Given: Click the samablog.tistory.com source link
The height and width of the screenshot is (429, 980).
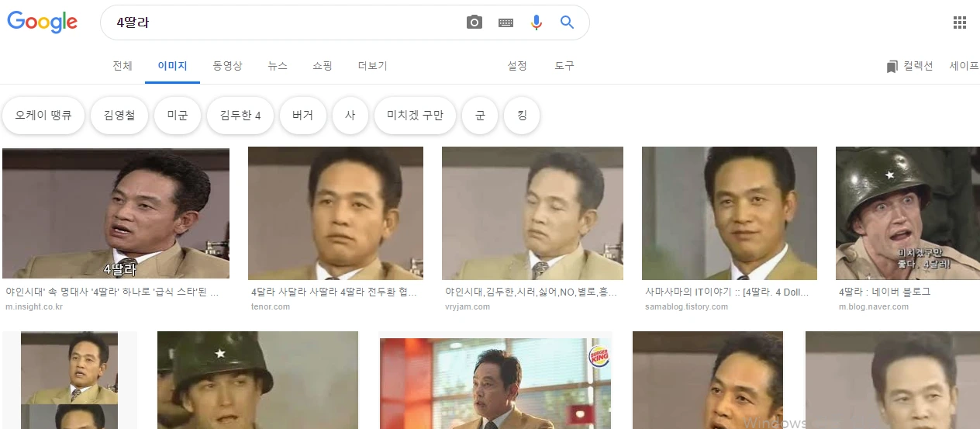Looking at the screenshot, I should [687, 306].
